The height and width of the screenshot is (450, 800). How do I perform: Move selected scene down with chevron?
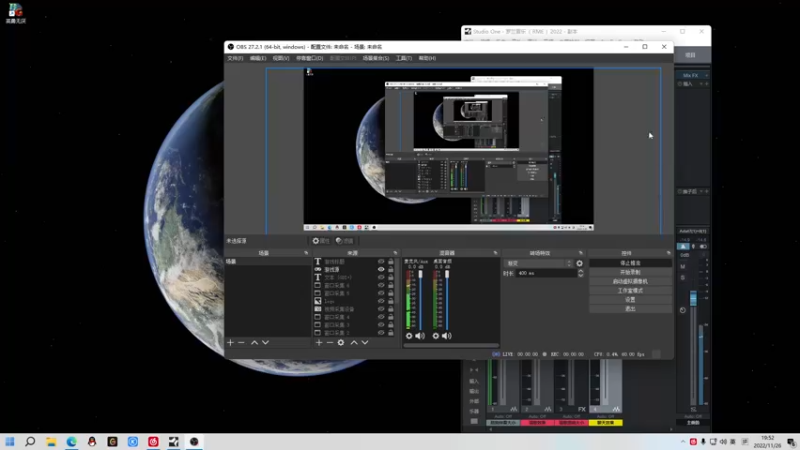tap(265, 343)
